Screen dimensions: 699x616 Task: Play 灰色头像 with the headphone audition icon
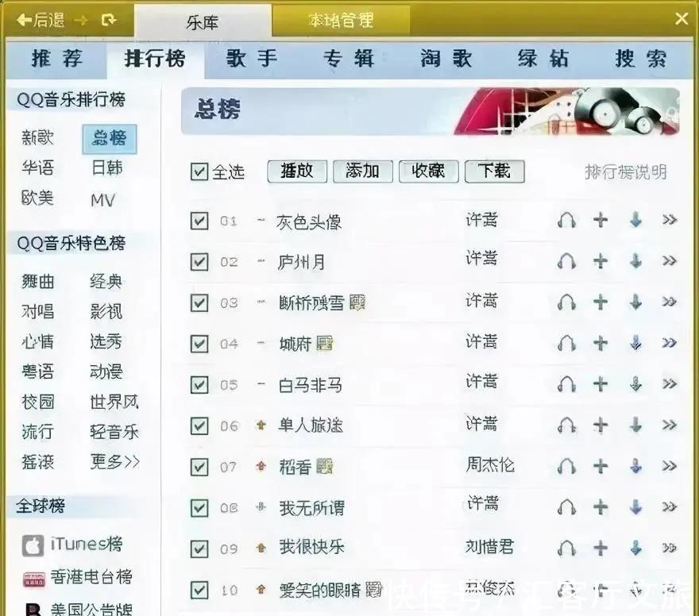(567, 221)
